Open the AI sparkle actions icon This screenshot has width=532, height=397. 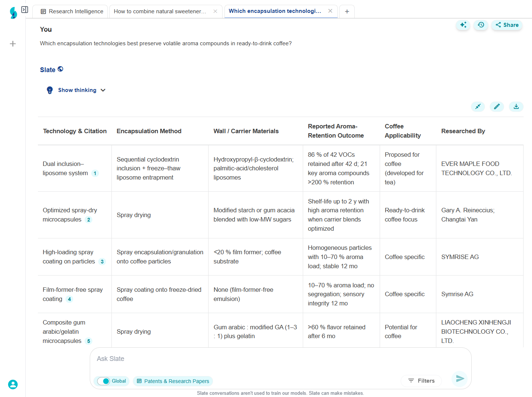click(463, 25)
